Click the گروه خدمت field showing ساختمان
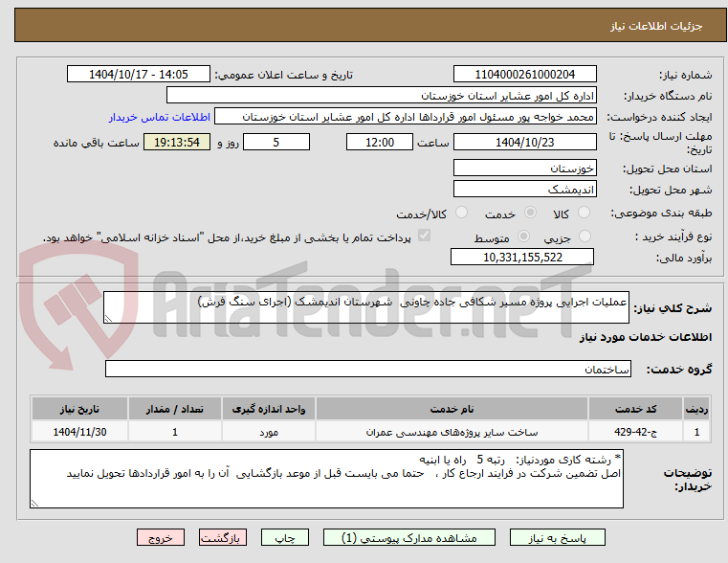Image resolution: width=728 pixels, height=563 pixels. pos(368,369)
